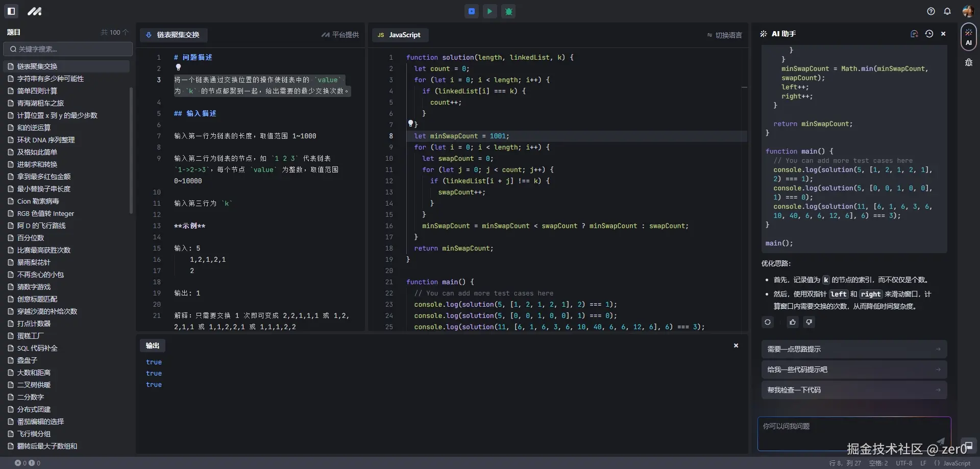The height and width of the screenshot is (469, 980).
Task: Regenerate the AI assistant response
Action: point(768,322)
